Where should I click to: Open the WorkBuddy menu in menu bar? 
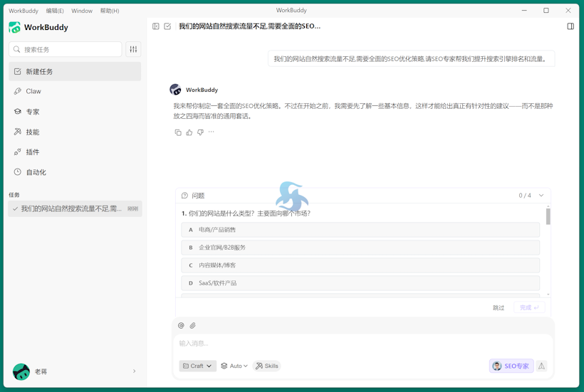pos(24,11)
